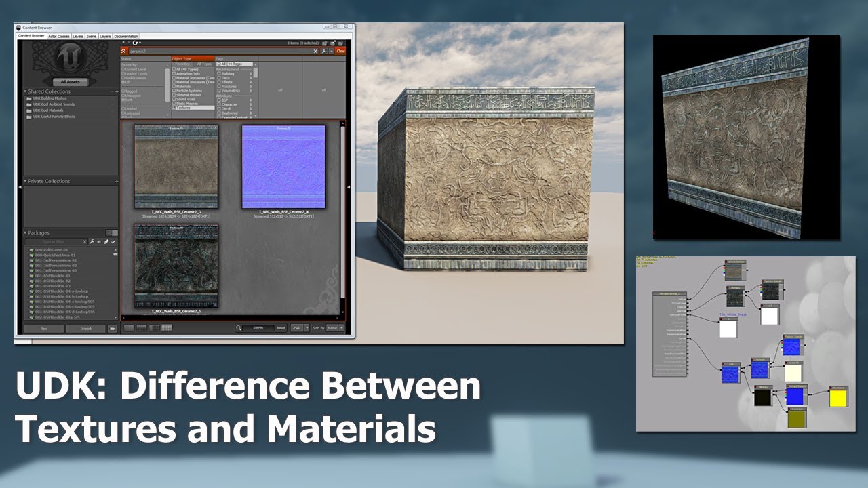868x488 pixels.
Task: Select the T_NEC_Walls_BSP_Ceramic2_S specular thumbnail
Action: 176,265
